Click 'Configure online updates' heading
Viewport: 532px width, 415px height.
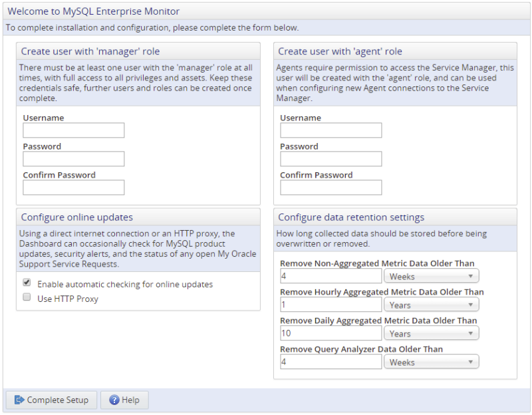pos(77,217)
